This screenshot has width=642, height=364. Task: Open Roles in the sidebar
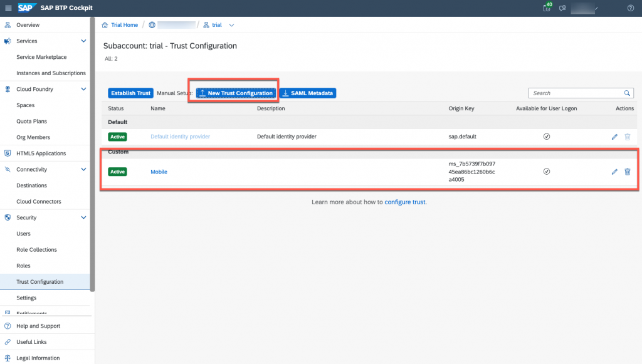[23, 266]
